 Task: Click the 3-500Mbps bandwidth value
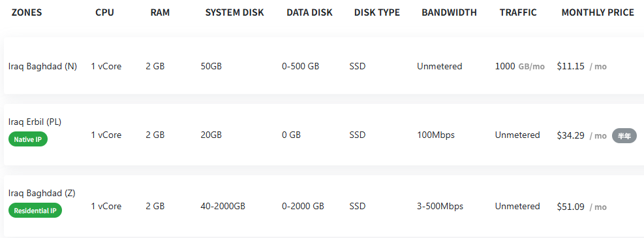440,207
